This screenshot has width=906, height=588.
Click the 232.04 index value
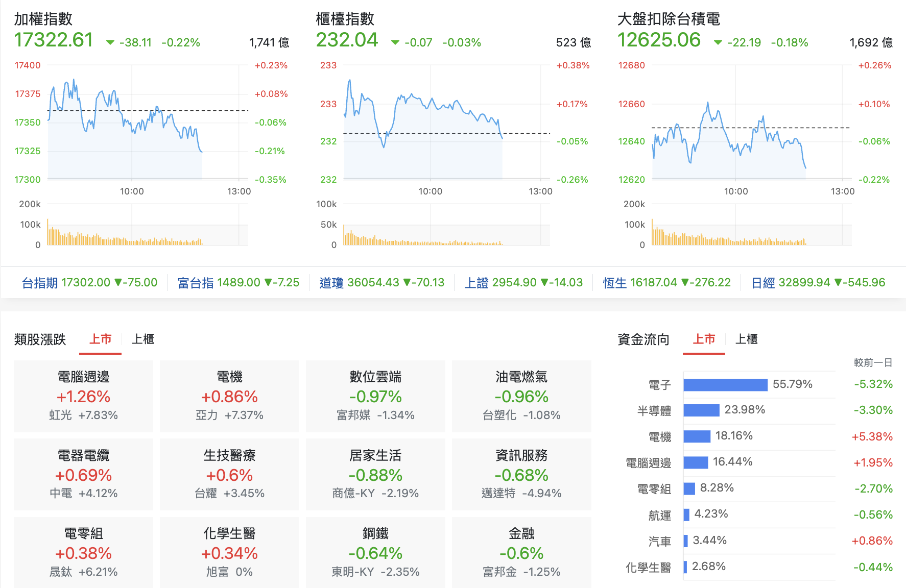pos(347,40)
